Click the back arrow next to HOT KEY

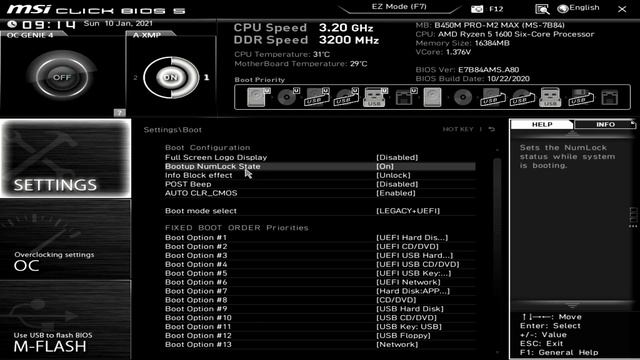(492, 129)
